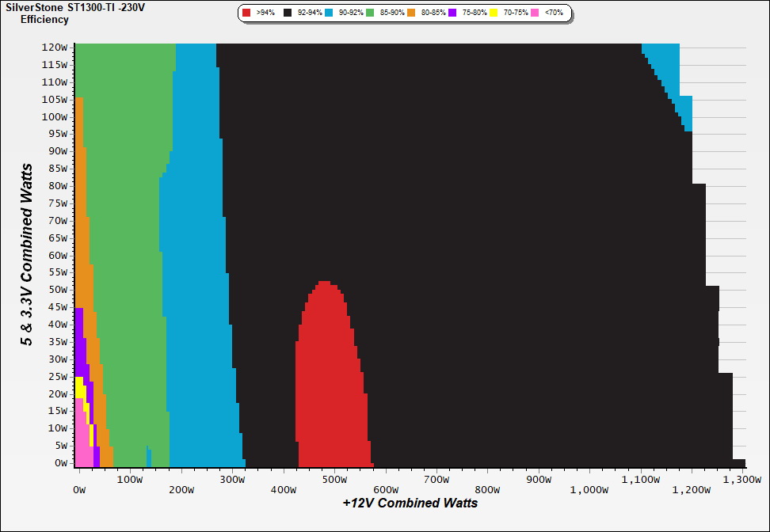Click the '>94%' legend text label
This screenshot has width=770, height=532.
coord(265,13)
